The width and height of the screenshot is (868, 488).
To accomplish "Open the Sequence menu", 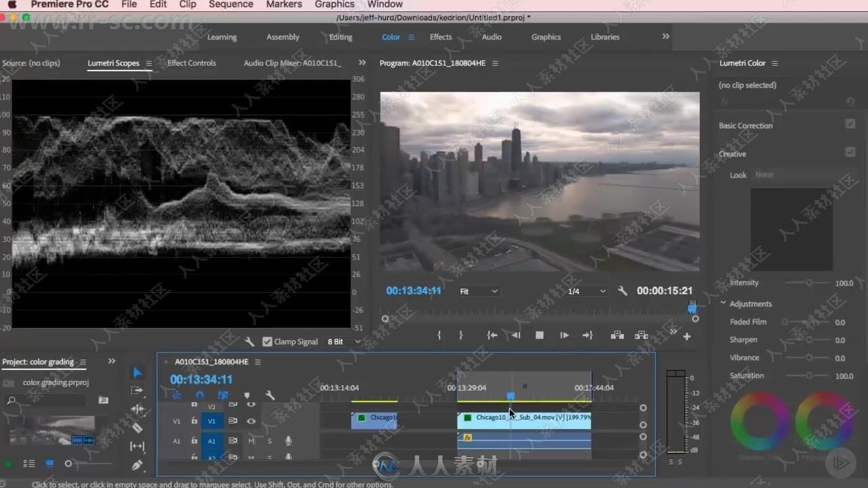I will 231,5.
